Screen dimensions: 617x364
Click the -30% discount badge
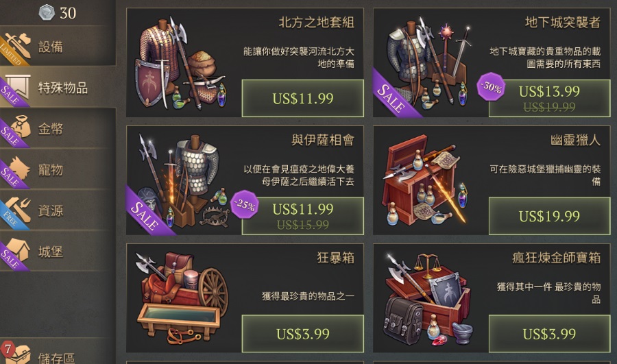(490, 86)
